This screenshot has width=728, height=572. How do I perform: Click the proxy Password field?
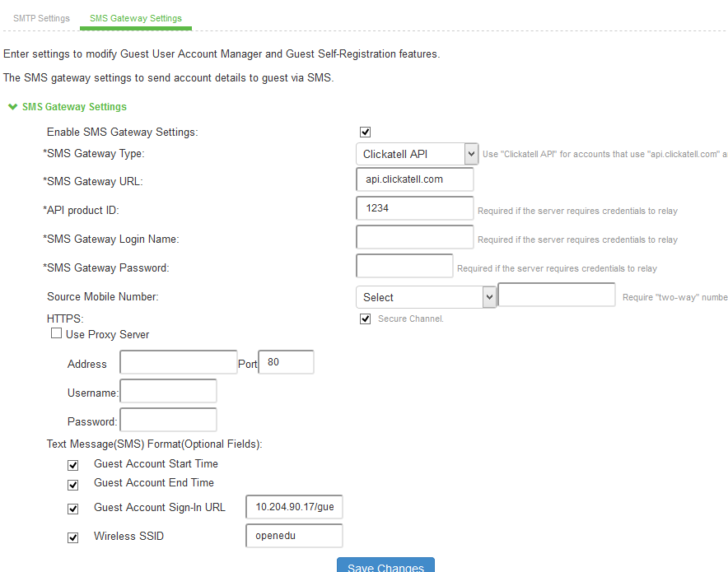(x=168, y=420)
